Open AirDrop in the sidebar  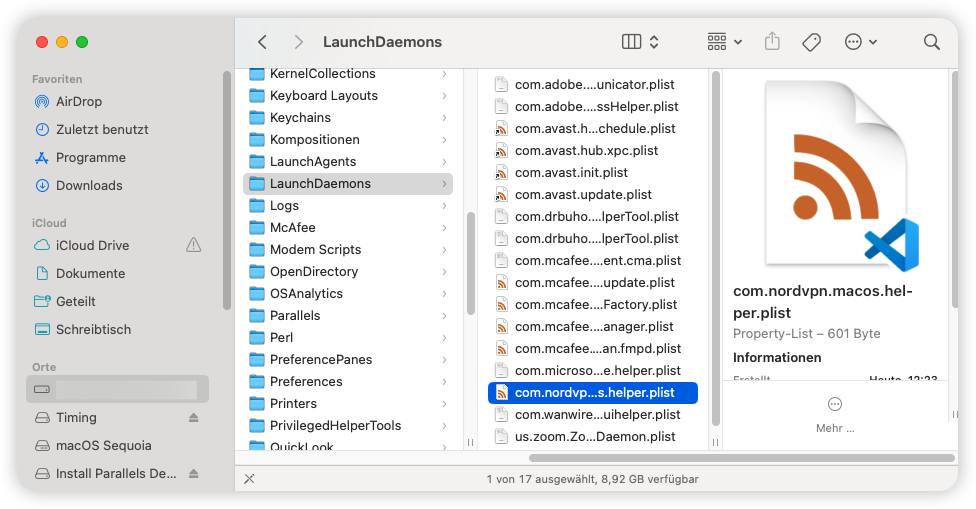pos(78,101)
